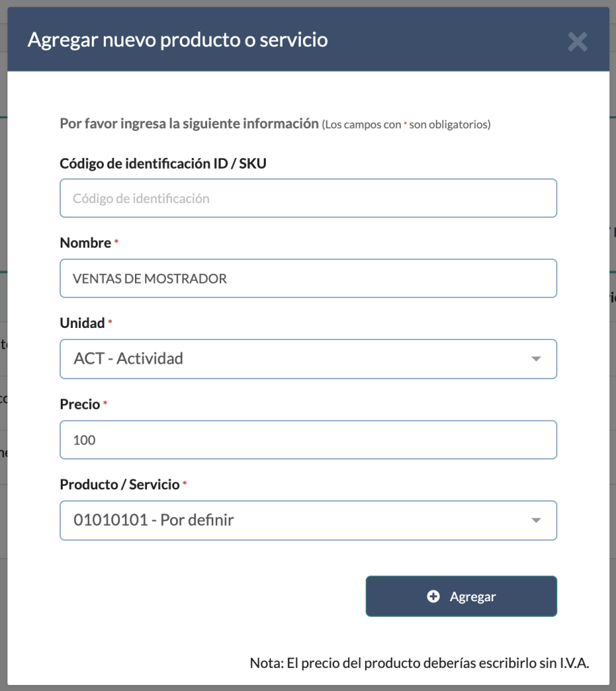Click the campos obligatorios hint text
The image size is (616, 691).
(x=406, y=125)
